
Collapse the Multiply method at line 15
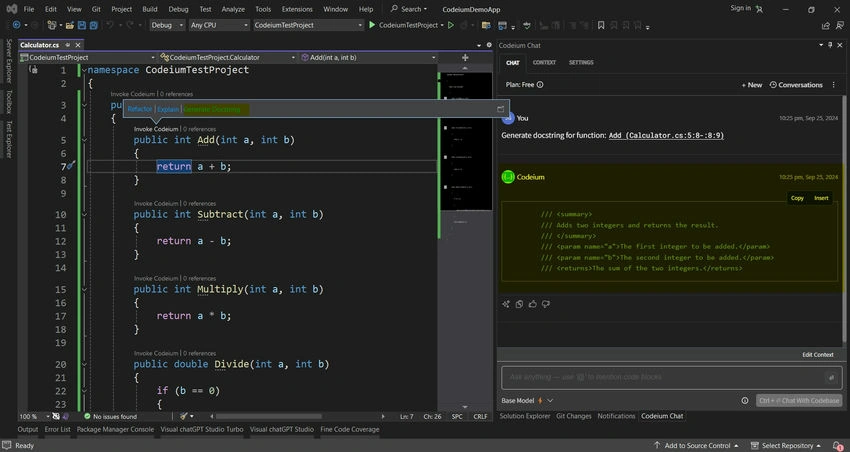(x=84, y=289)
